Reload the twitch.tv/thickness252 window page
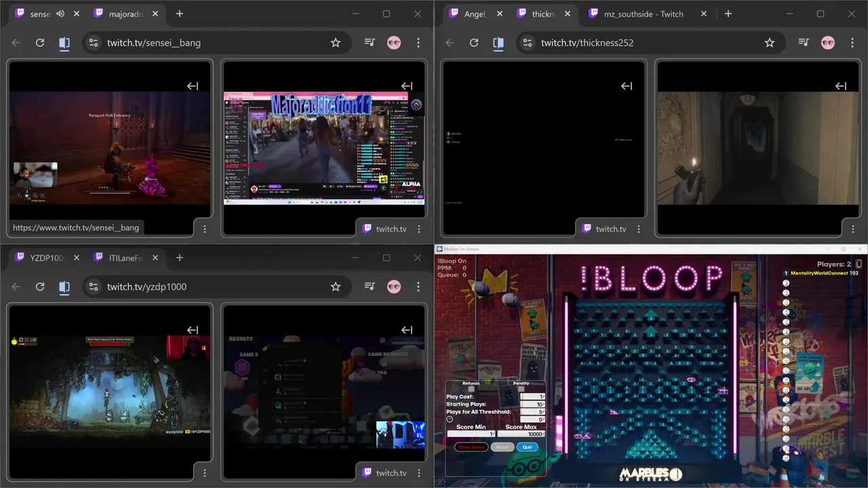This screenshot has width=868, height=488. tap(474, 43)
